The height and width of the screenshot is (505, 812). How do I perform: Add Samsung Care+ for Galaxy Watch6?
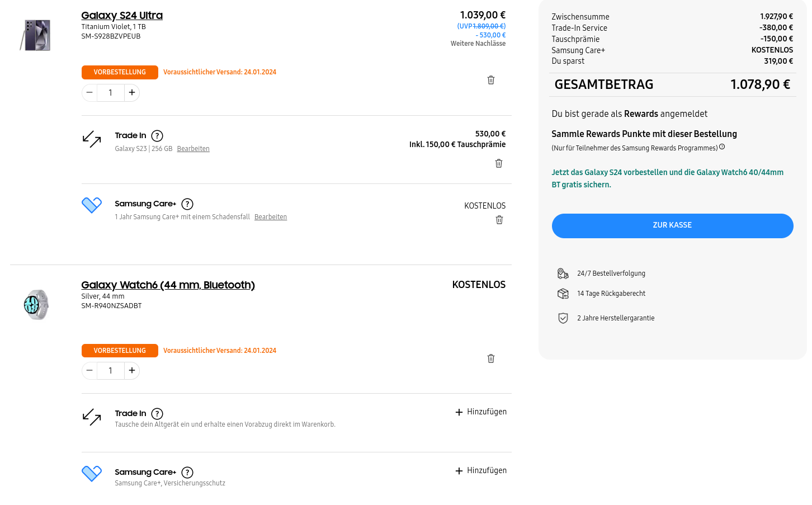pyautogui.click(x=481, y=471)
